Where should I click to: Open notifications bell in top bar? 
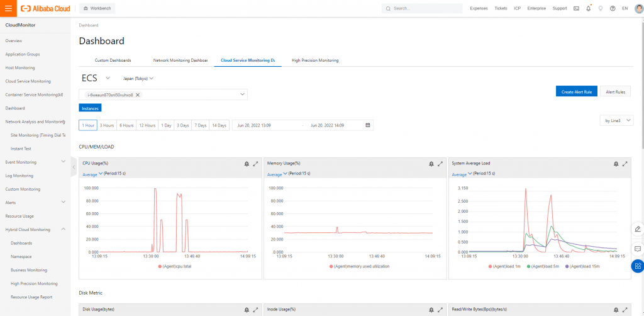588,8
